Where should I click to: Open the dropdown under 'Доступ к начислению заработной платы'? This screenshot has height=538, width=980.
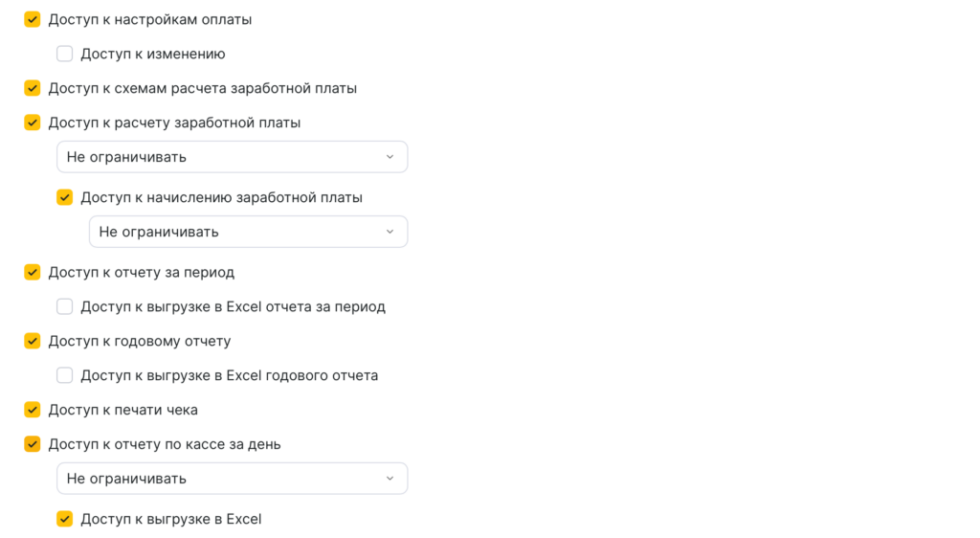point(248,232)
